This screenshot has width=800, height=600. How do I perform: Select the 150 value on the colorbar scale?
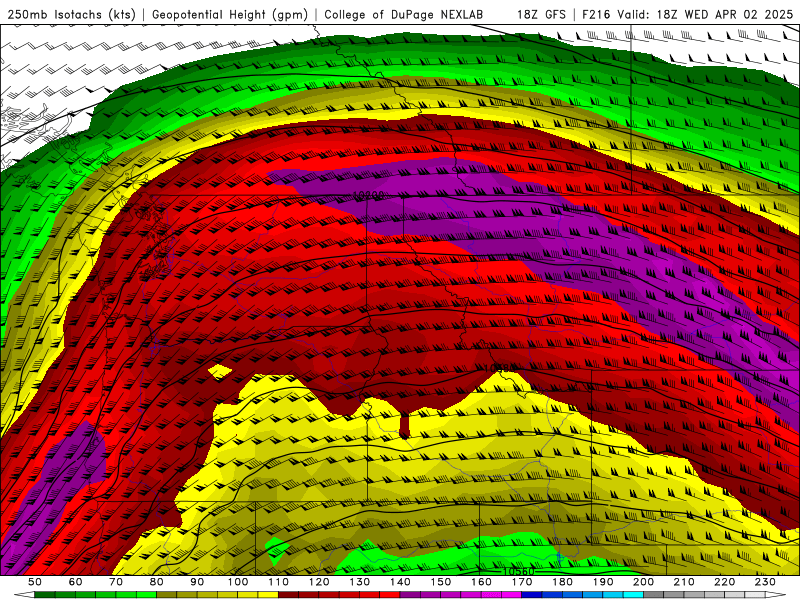(x=441, y=582)
